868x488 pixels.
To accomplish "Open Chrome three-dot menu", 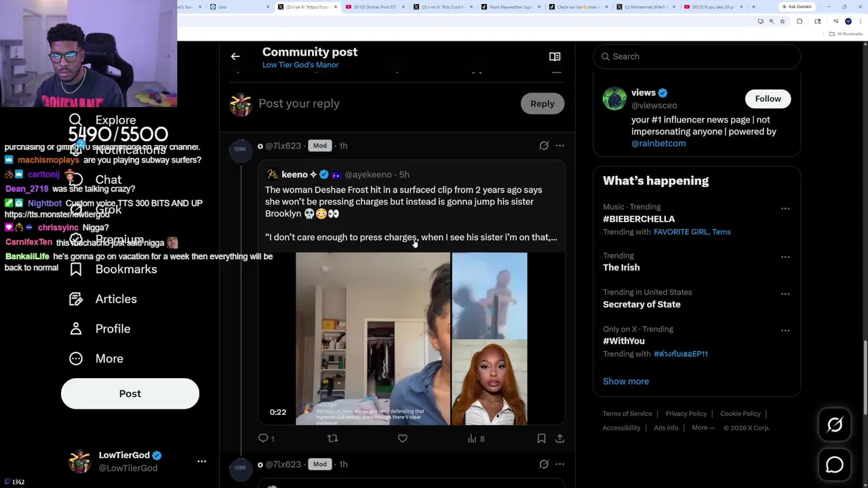I will point(860,22).
